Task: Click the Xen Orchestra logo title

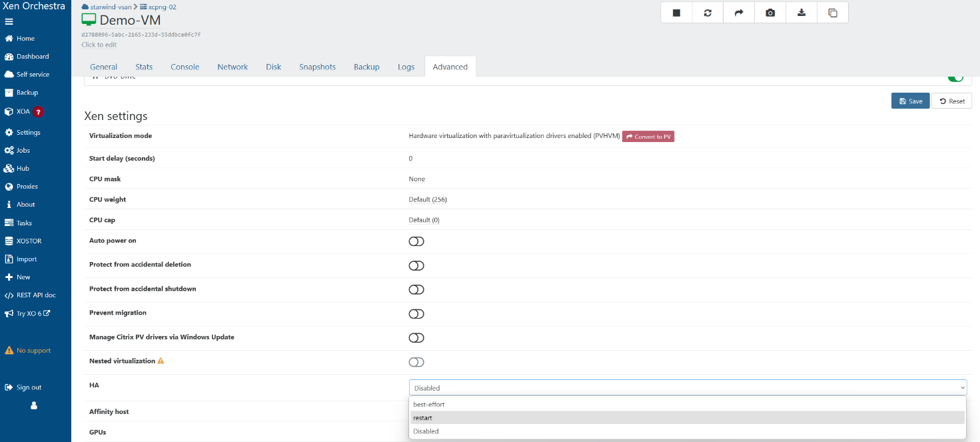Action: pyautogui.click(x=34, y=6)
